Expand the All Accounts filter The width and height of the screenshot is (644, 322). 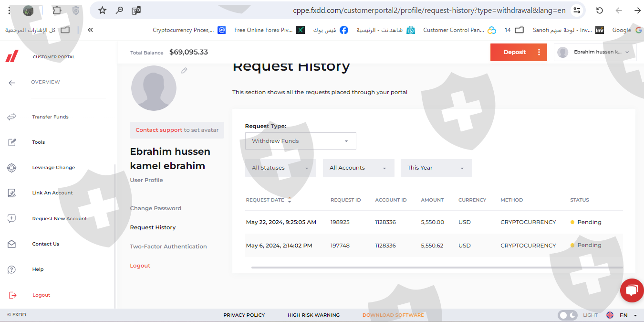(x=358, y=168)
